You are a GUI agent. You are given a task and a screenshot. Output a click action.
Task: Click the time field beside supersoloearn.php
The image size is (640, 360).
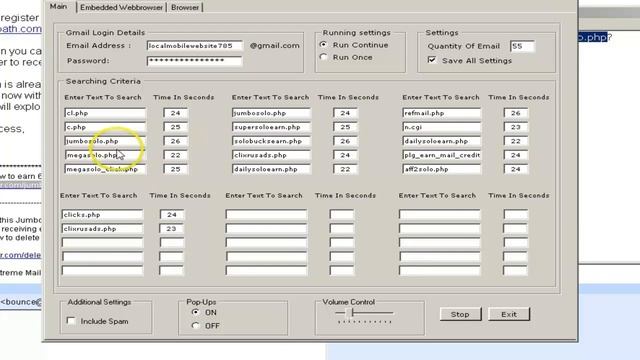[345, 127]
